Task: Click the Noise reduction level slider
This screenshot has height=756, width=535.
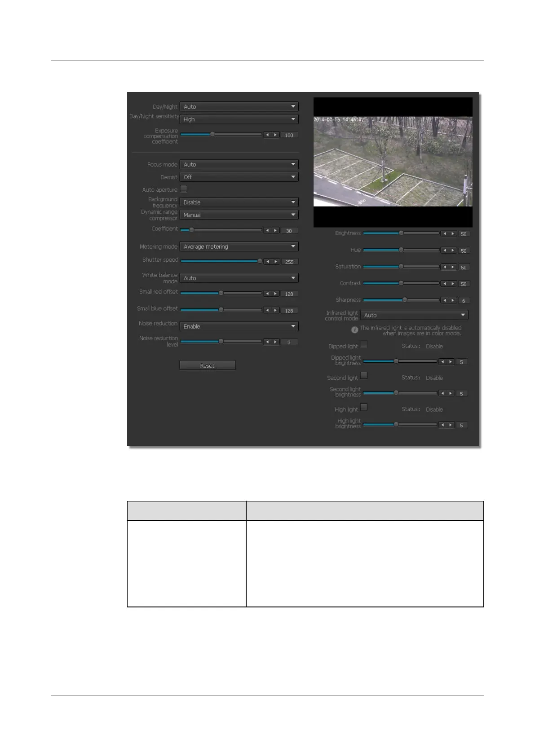Action: (221, 341)
